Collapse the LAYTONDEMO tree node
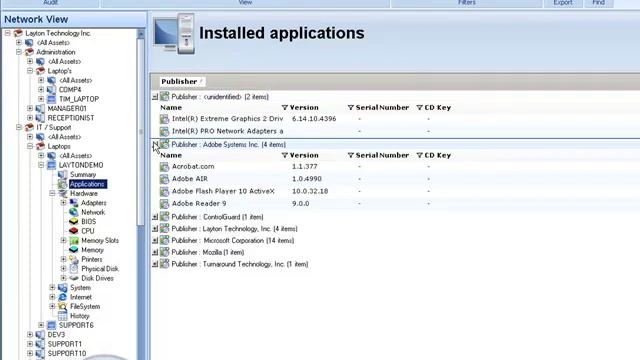640x360 pixels. coord(41,165)
